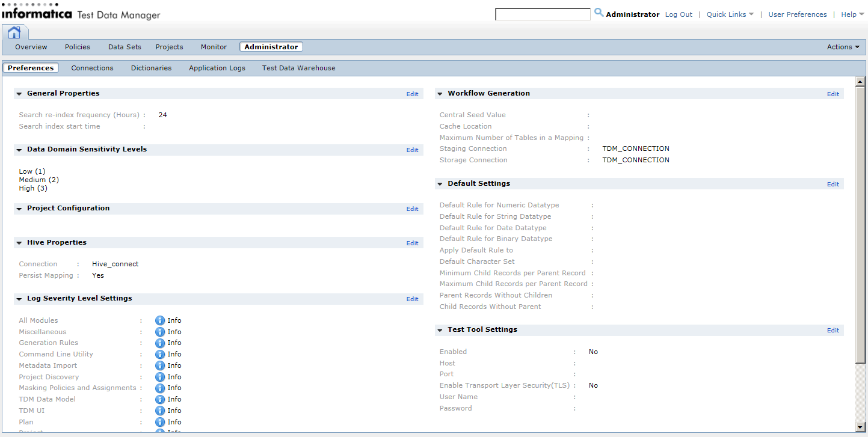The image size is (868, 437).
Task: Edit Data Domain Sensitivity Levels
Action: tap(412, 150)
